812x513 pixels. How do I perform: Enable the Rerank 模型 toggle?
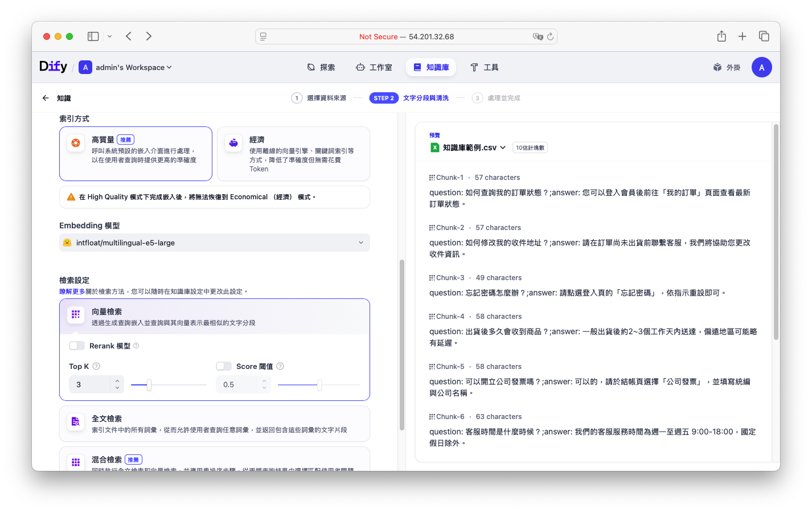(77, 346)
